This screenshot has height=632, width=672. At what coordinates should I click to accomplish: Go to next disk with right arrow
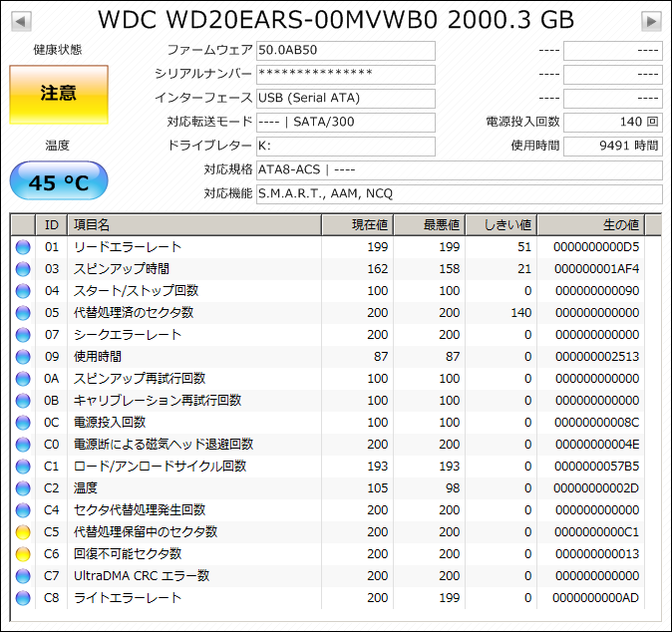pyautogui.click(x=651, y=21)
